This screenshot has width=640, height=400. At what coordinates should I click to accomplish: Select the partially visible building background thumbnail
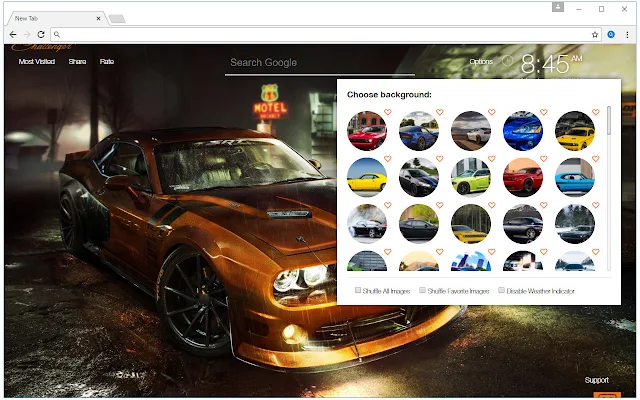tap(367, 261)
